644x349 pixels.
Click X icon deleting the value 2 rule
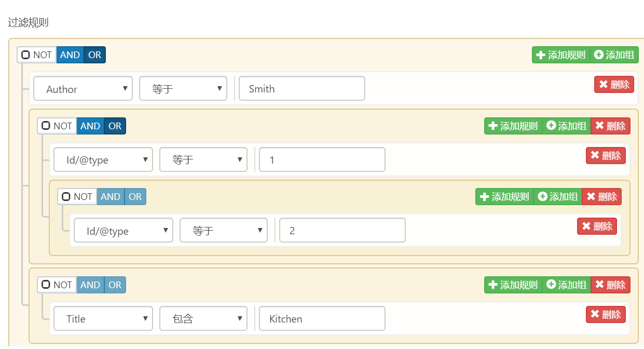(586, 226)
